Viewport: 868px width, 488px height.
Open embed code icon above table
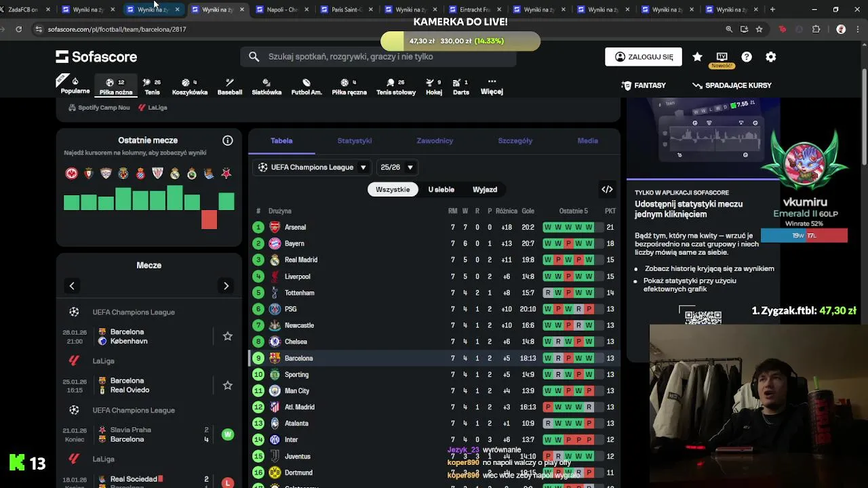607,189
